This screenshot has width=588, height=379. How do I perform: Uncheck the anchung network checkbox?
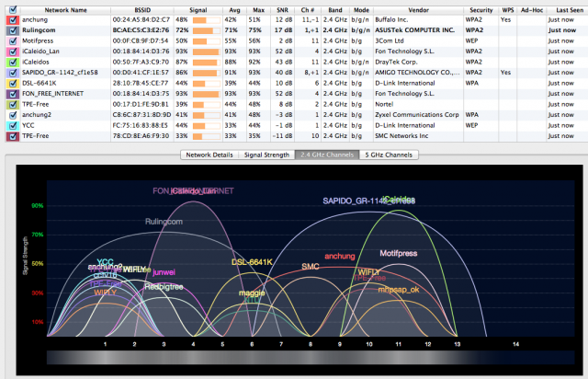click(x=13, y=19)
